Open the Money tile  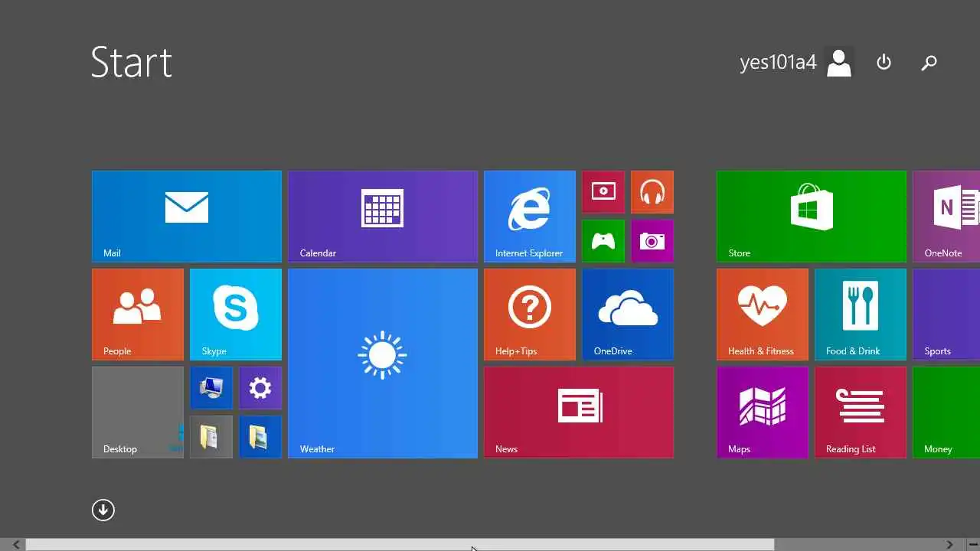pyautogui.click(x=946, y=412)
